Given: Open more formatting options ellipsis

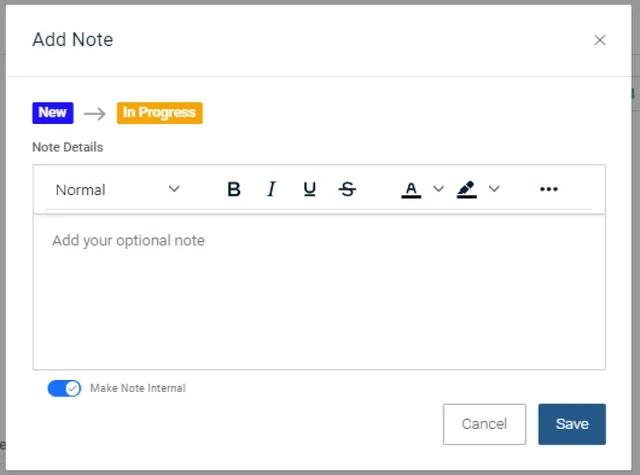Looking at the screenshot, I should point(548,190).
